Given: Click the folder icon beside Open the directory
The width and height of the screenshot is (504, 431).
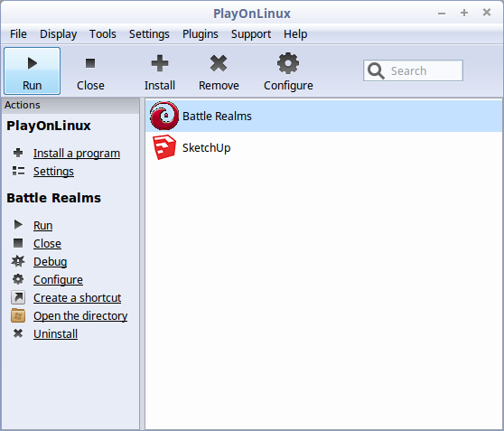Looking at the screenshot, I should [x=18, y=315].
